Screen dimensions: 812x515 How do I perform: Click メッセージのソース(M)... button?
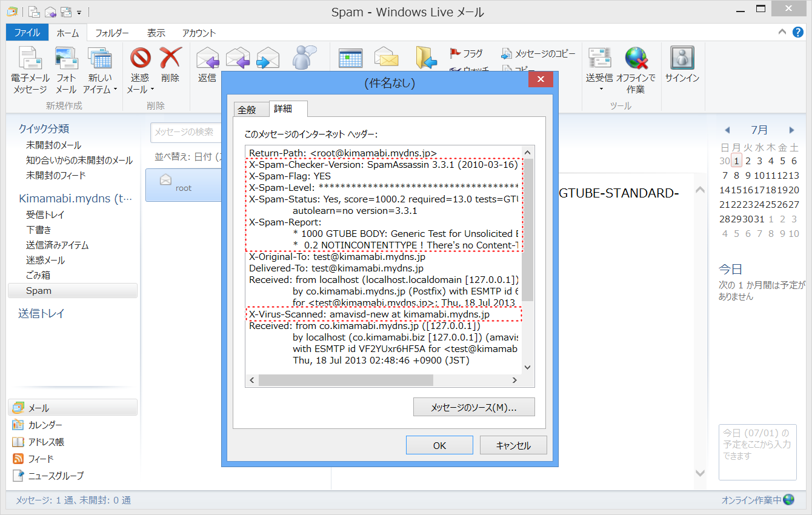coord(474,407)
